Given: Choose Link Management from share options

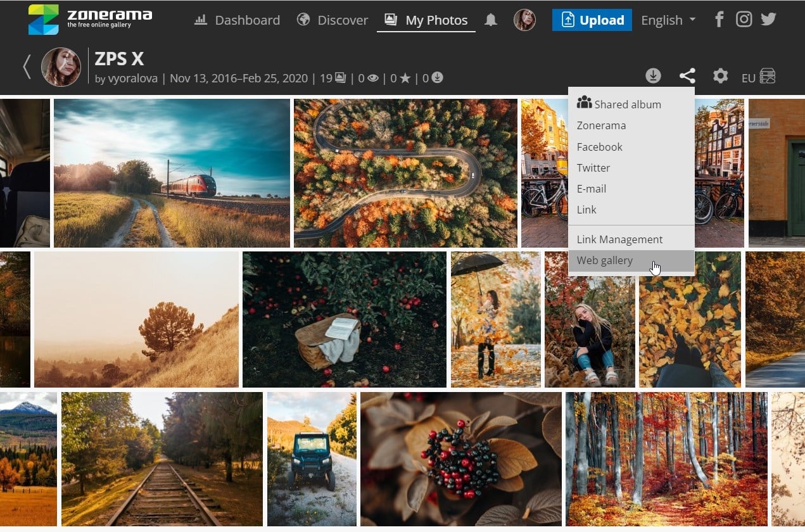Looking at the screenshot, I should (619, 239).
